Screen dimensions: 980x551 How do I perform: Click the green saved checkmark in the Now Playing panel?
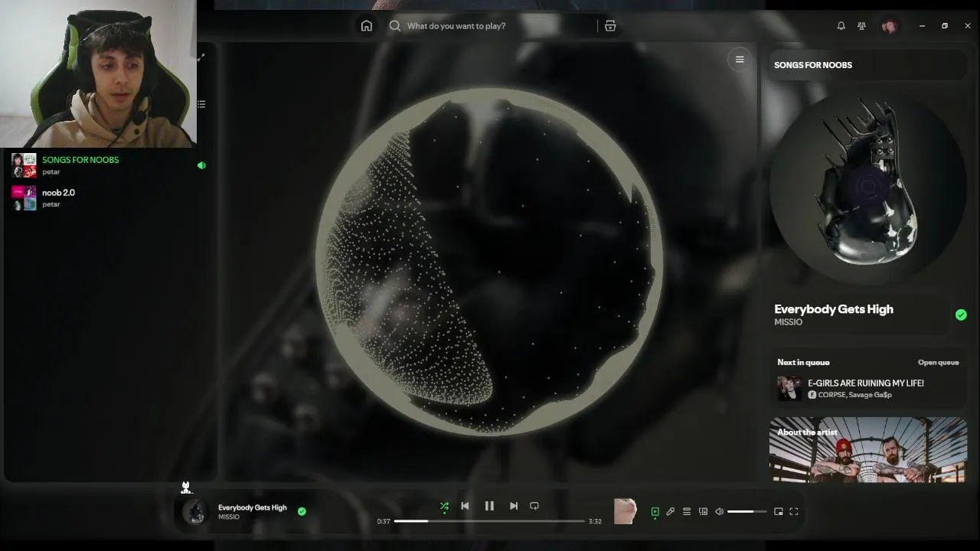(x=961, y=315)
